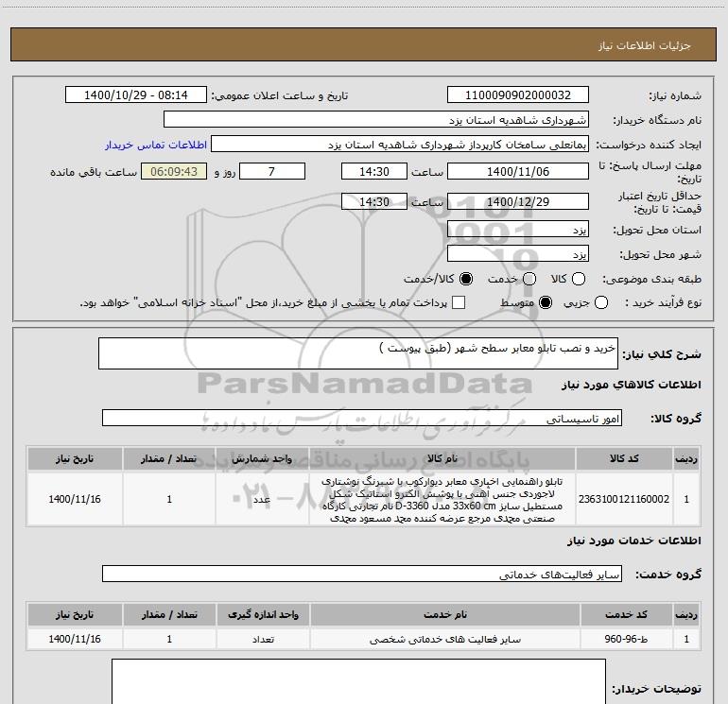728x704 pixels.
Task: Click the unit cell تعداد in services table
Action: click(x=263, y=640)
